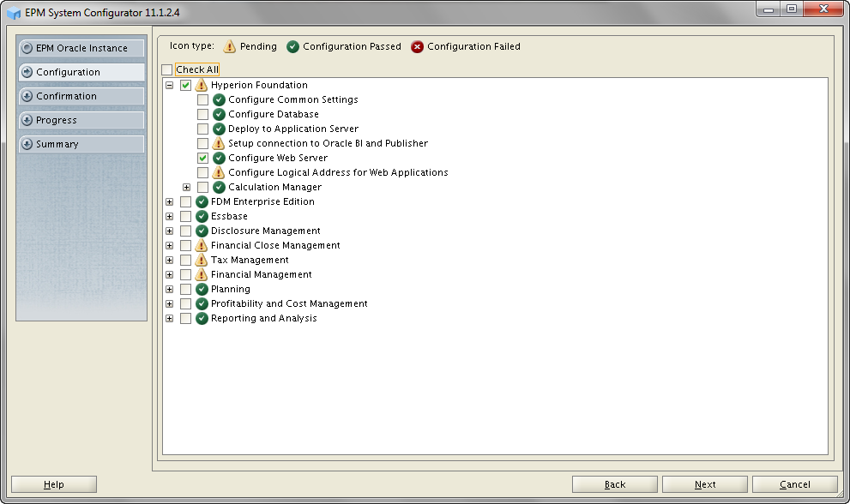Enable the Planning checkbox
The width and height of the screenshot is (850, 504).
185,290
